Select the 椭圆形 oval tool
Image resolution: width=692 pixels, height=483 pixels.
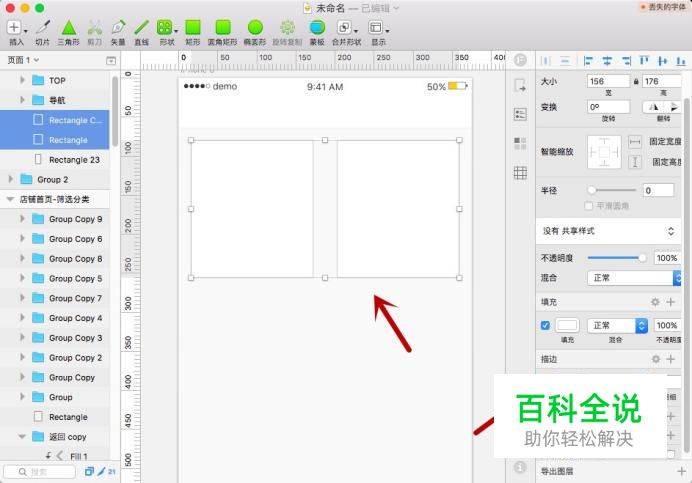[255, 33]
